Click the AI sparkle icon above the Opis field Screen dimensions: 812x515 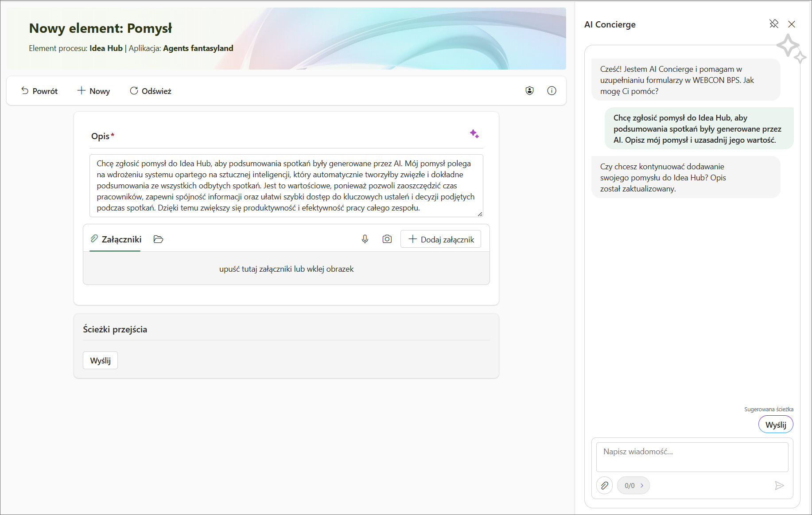pyautogui.click(x=475, y=134)
